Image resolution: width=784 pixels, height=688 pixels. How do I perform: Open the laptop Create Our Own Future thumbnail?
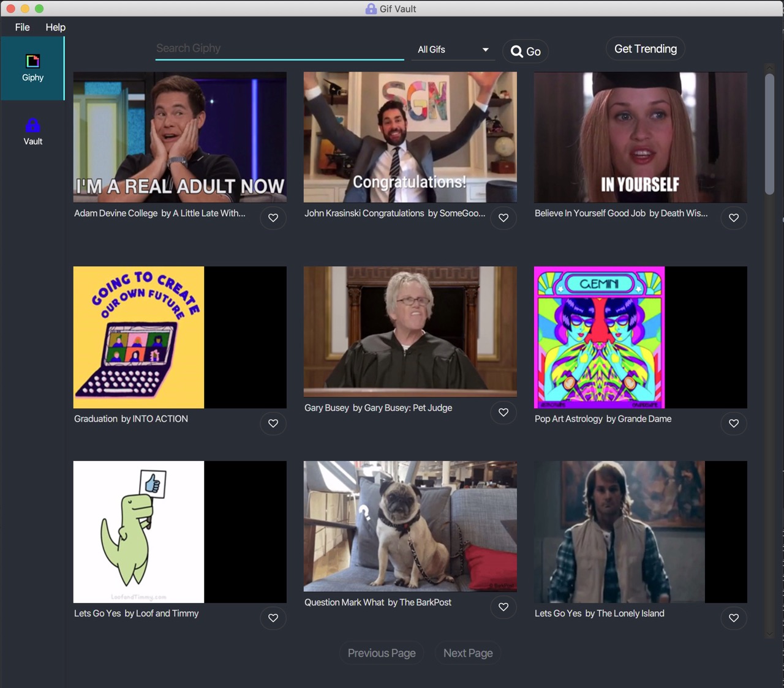coord(139,337)
